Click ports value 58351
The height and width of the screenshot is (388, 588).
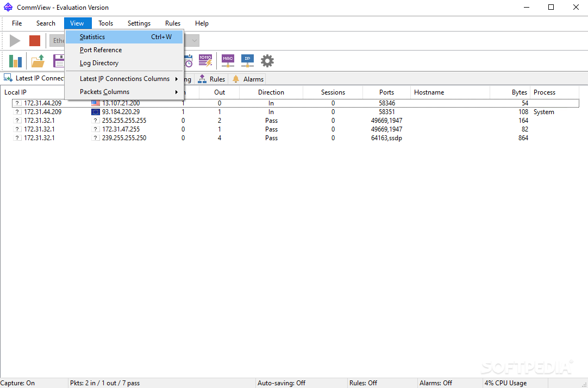(x=386, y=112)
